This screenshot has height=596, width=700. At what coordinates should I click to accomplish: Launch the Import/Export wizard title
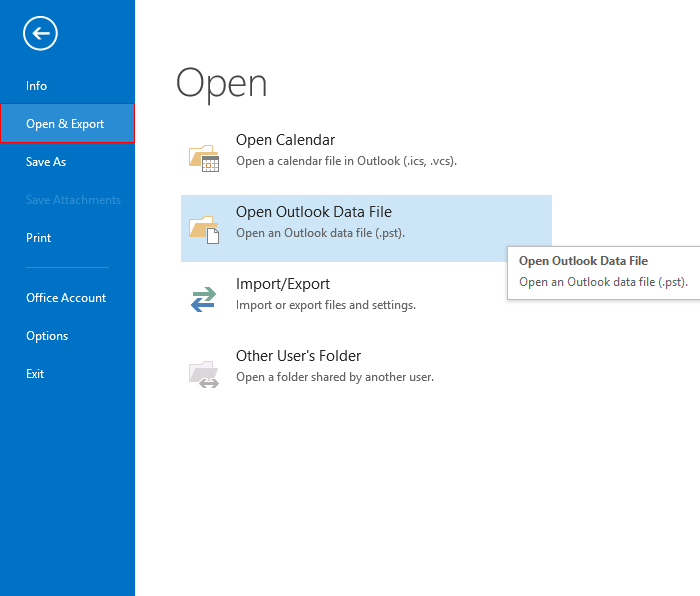point(283,284)
